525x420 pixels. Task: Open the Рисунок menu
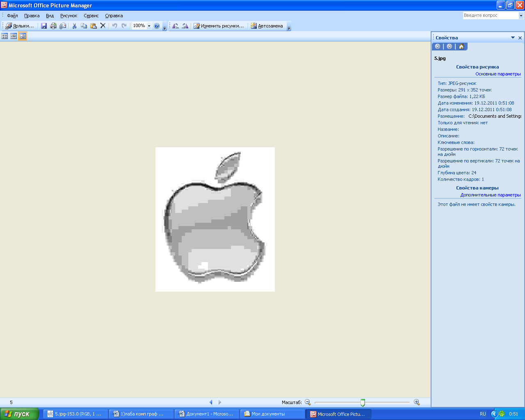coord(69,16)
